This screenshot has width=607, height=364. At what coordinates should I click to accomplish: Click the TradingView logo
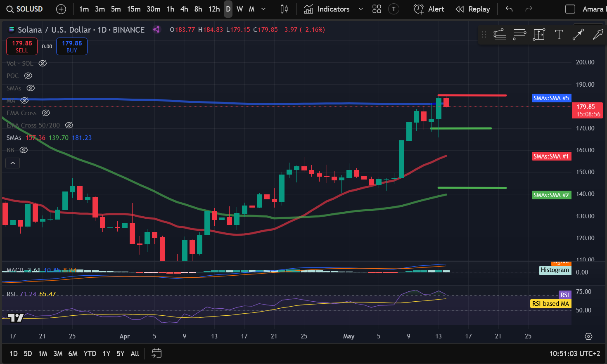click(x=16, y=318)
